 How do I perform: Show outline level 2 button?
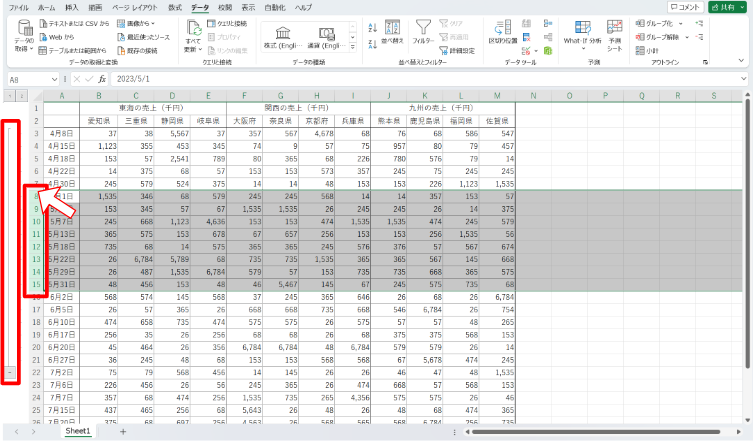[x=21, y=95]
